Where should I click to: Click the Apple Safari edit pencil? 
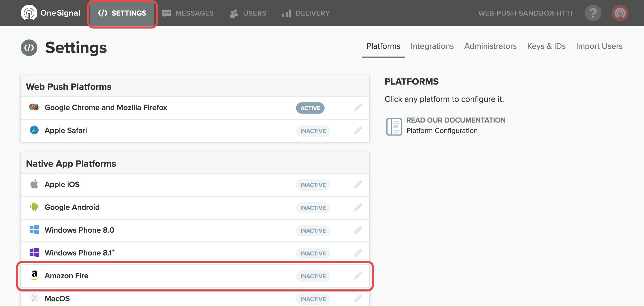pyautogui.click(x=358, y=130)
